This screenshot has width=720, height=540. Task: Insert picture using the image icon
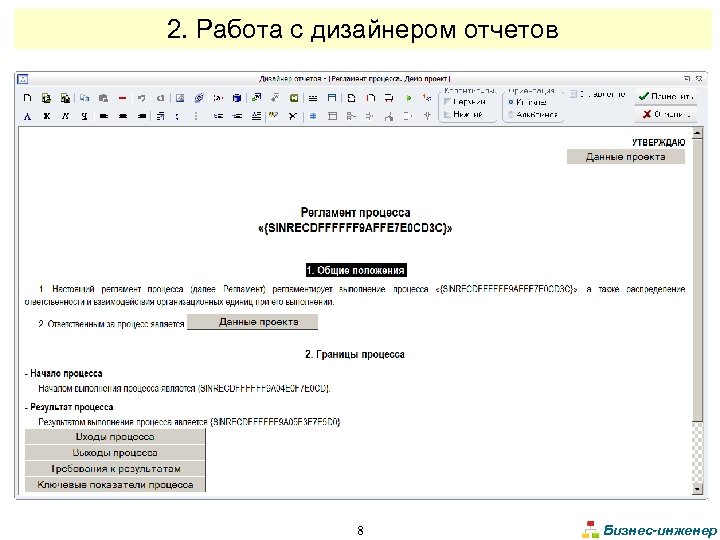coord(180,98)
